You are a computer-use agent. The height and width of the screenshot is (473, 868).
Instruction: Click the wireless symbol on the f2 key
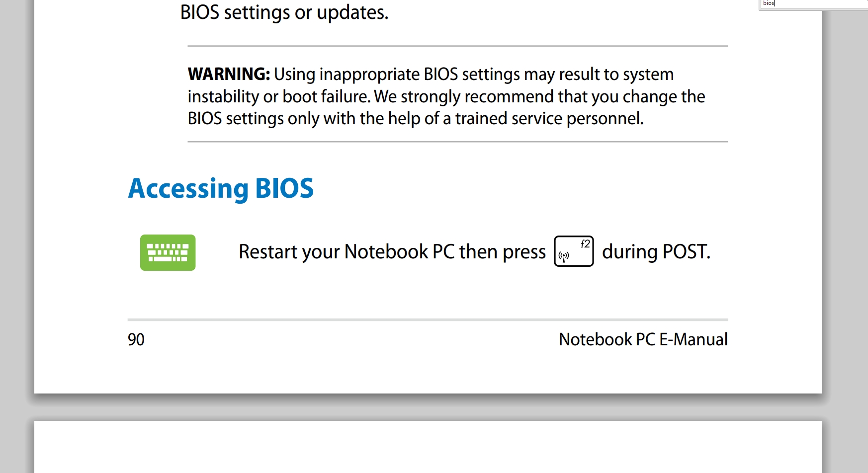[x=563, y=257]
